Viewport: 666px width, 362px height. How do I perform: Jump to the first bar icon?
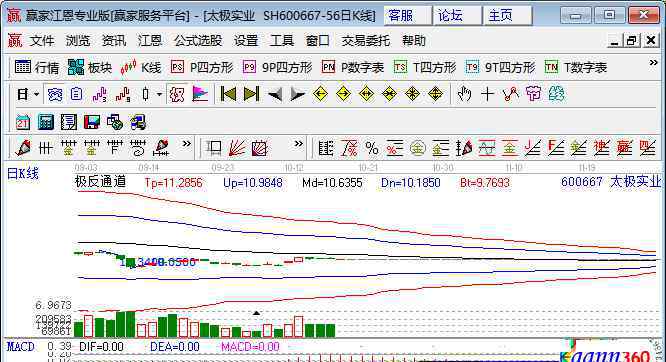(x=228, y=94)
